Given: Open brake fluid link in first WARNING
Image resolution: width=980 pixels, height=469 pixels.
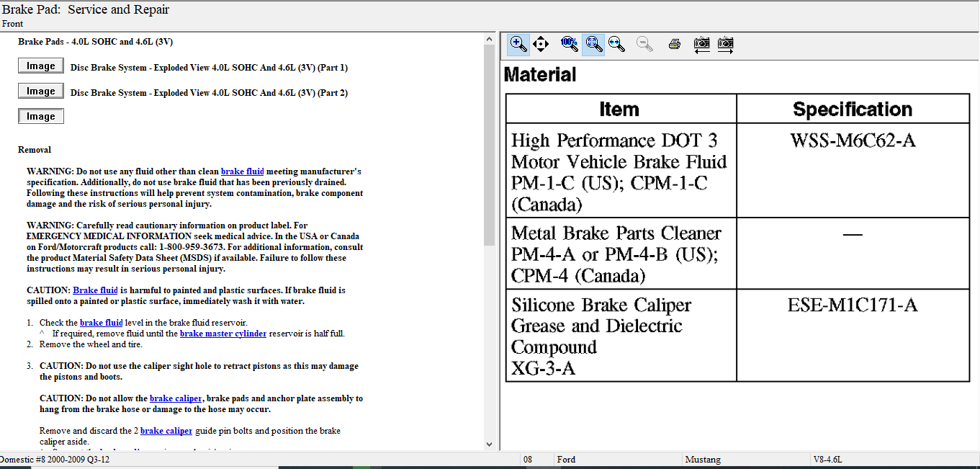Looking at the screenshot, I should 242,171.
